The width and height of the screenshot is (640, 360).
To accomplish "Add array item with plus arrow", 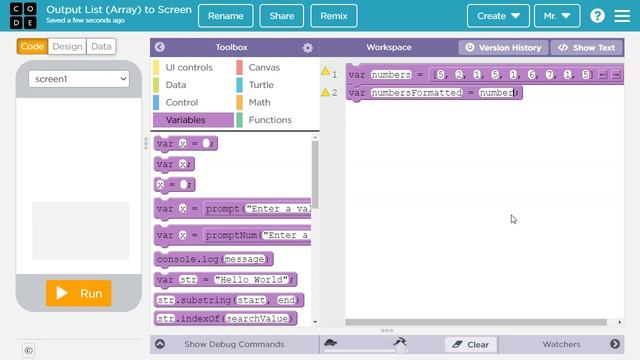I will click(616, 75).
